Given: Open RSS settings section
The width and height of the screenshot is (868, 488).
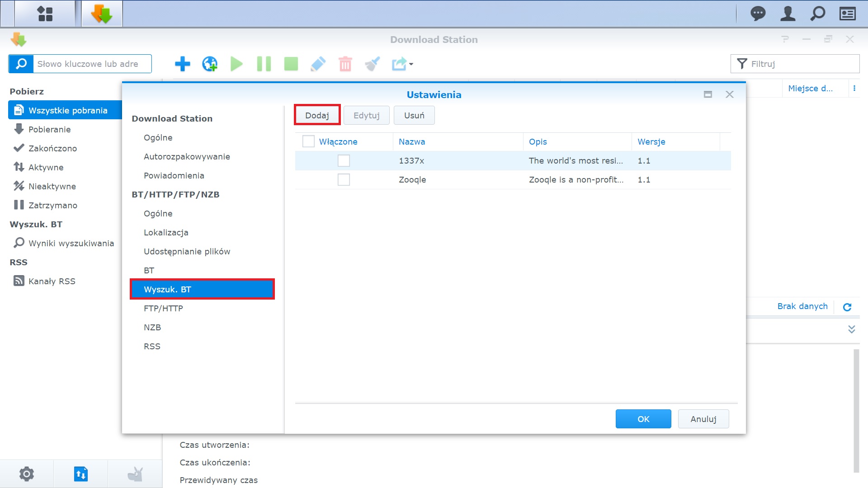Looking at the screenshot, I should (x=152, y=346).
